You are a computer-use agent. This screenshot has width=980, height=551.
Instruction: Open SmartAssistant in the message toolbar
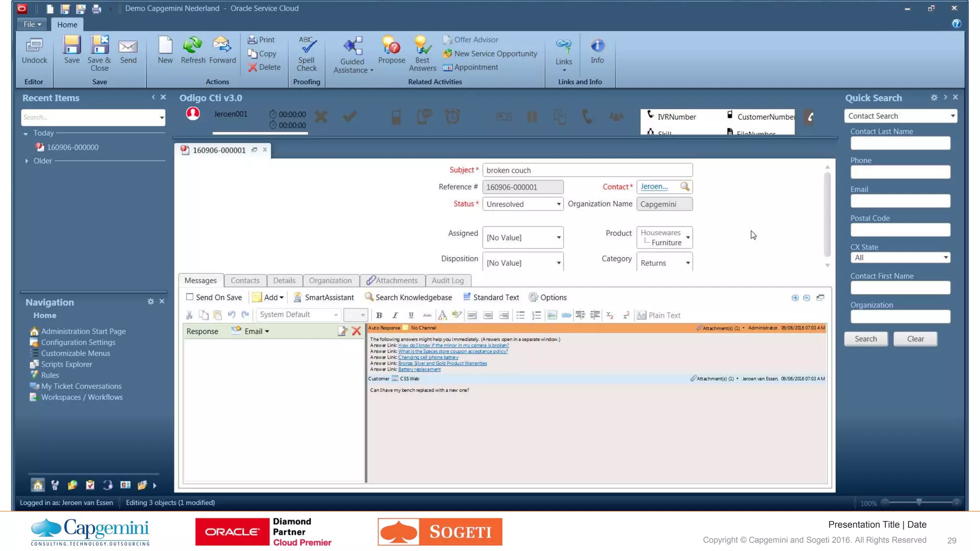[x=323, y=297]
